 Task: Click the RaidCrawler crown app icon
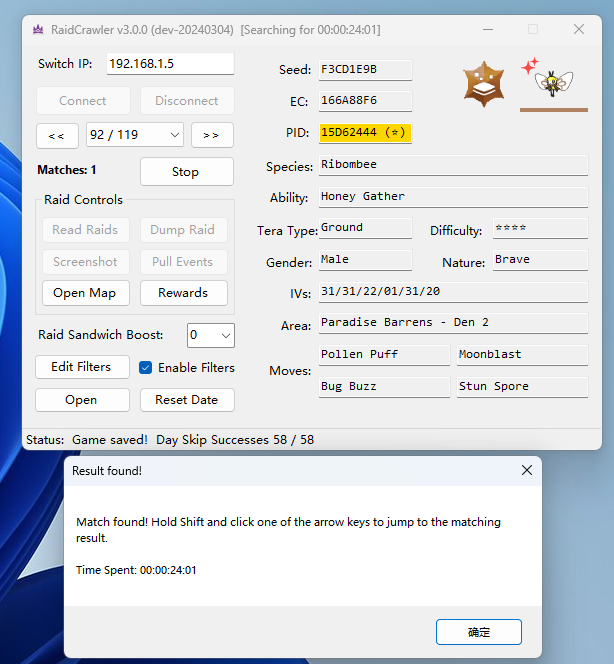point(38,30)
